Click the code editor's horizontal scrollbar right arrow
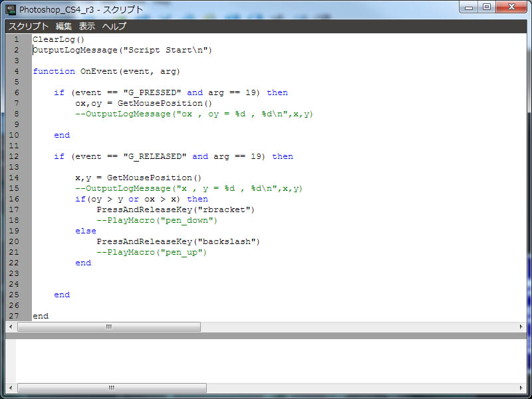 (521, 327)
